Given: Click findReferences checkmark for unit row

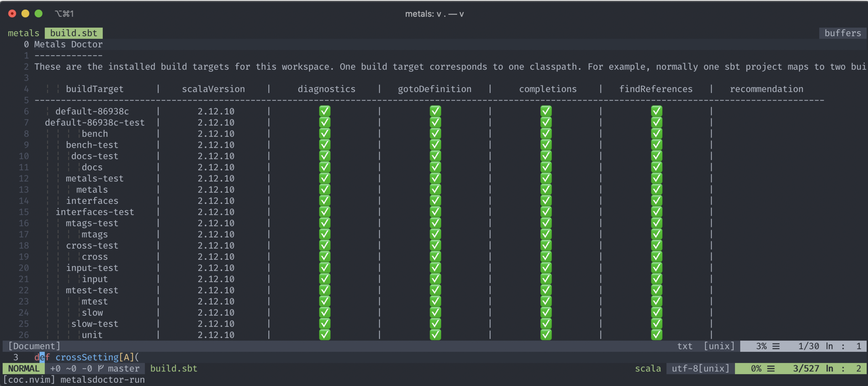Looking at the screenshot, I should pos(656,335).
